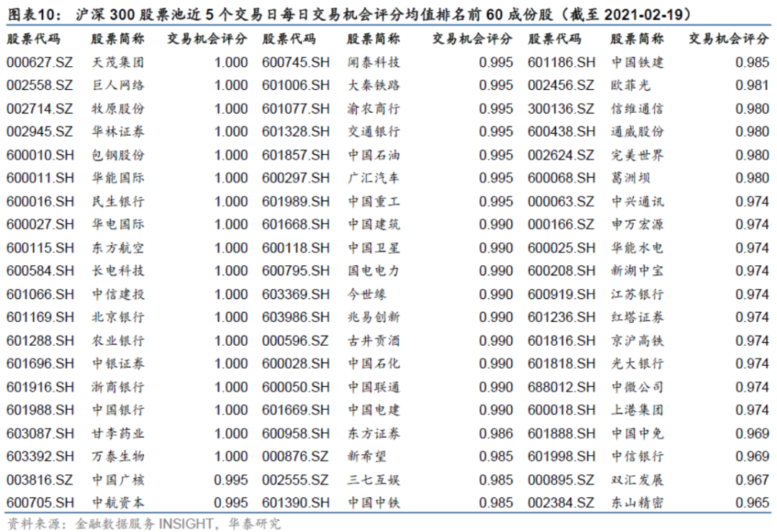Click stock code 600745.SH
Viewport: 777px width, 532px height.
(x=296, y=63)
